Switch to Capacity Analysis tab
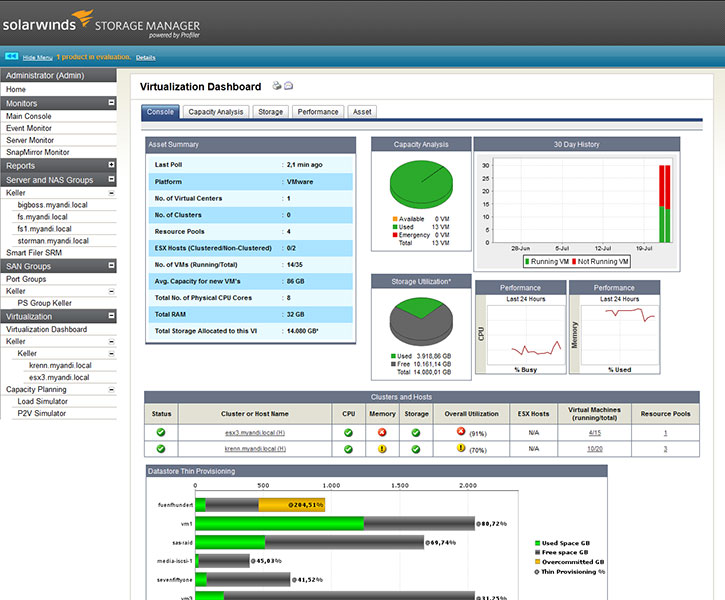This screenshot has height=600, width=725. pos(215,112)
